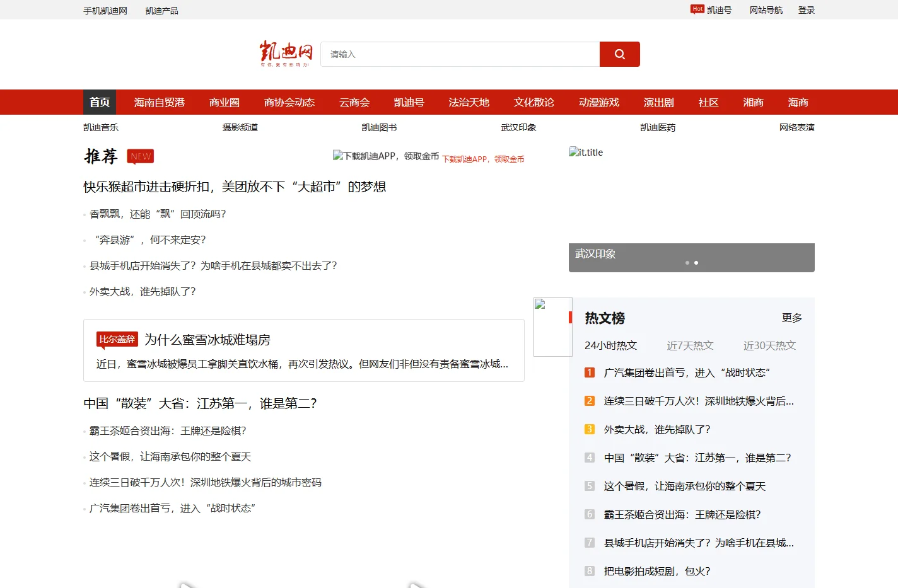
Task: Open the 凯迪图书 sub-channel link
Action: 380,127
